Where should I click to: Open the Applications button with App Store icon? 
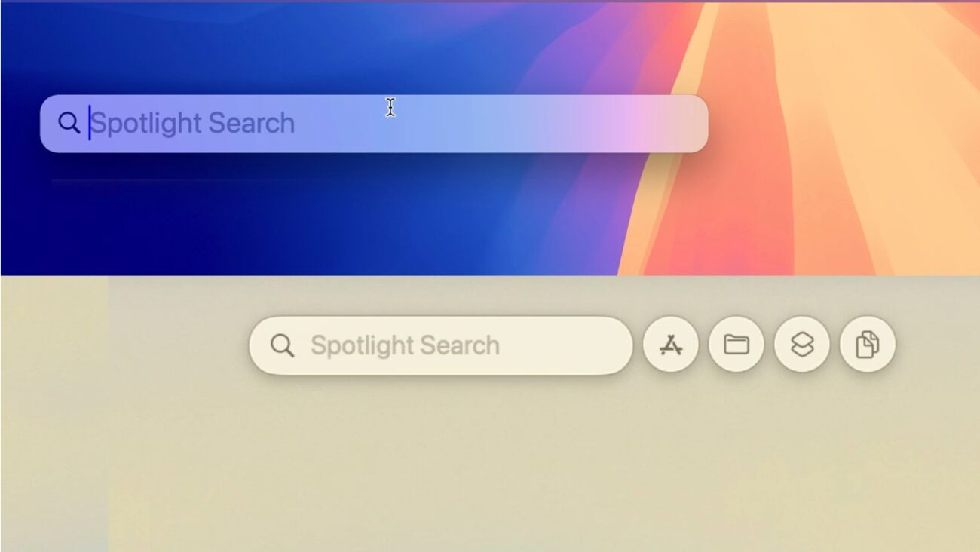671,345
